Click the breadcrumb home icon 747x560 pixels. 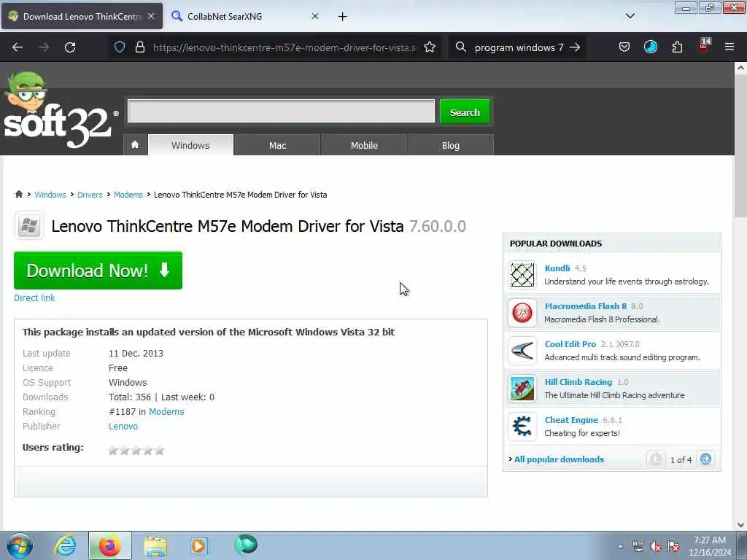(x=19, y=194)
